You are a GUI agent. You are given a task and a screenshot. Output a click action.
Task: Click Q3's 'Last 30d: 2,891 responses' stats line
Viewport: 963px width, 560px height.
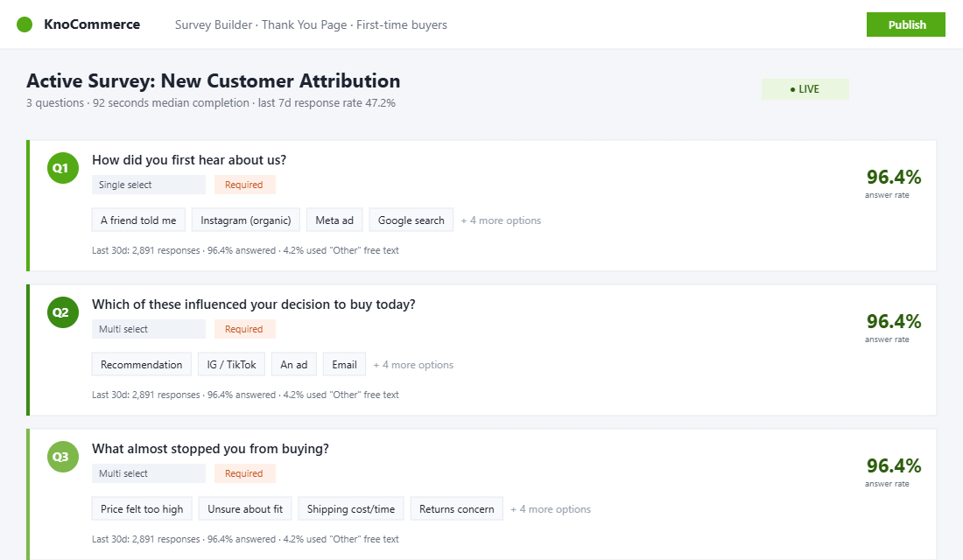pos(246,539)
